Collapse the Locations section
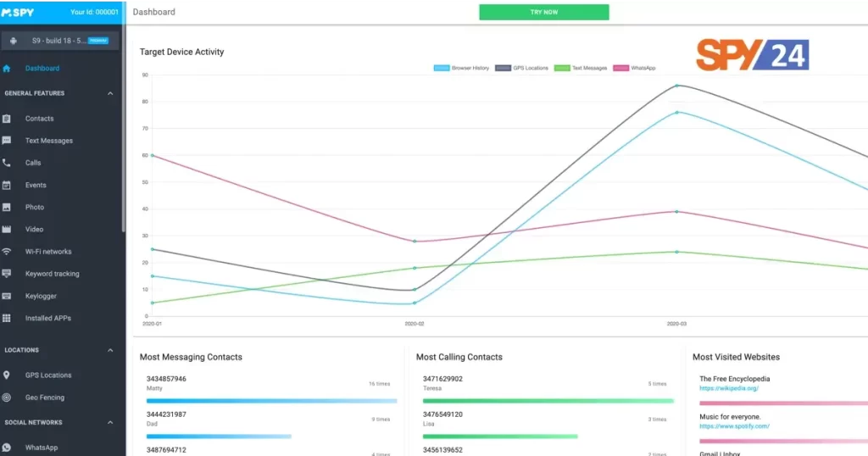This screenshot has height=456, width=868. tap(110, 350)
